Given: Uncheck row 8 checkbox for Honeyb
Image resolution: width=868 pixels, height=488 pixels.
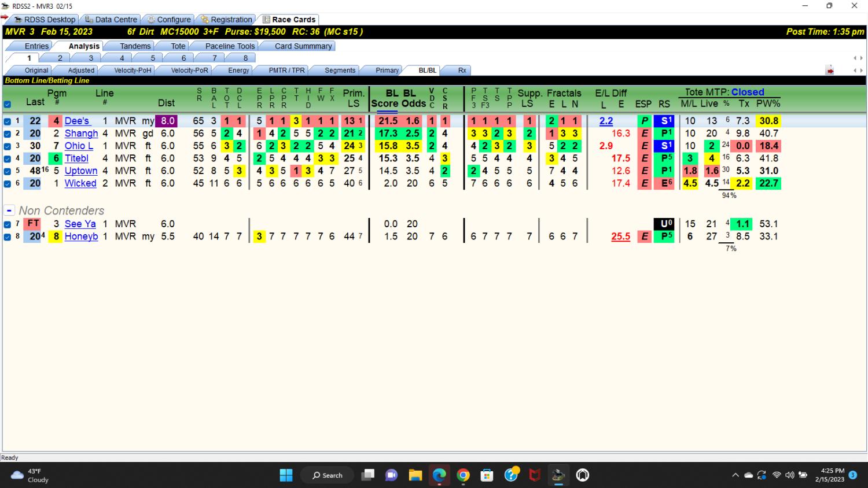Looking at the screenshot, I should click(8, 237).
